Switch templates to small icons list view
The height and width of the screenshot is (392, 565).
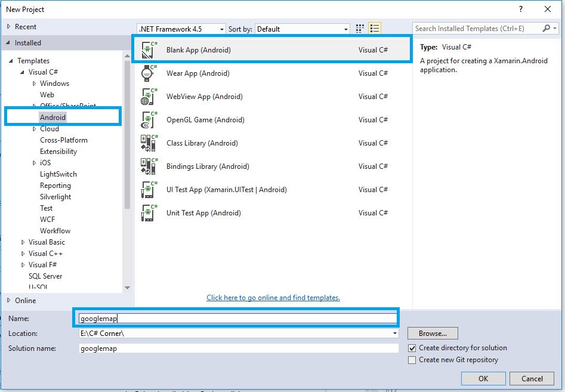pyautogui.click(x=375, y=29)
